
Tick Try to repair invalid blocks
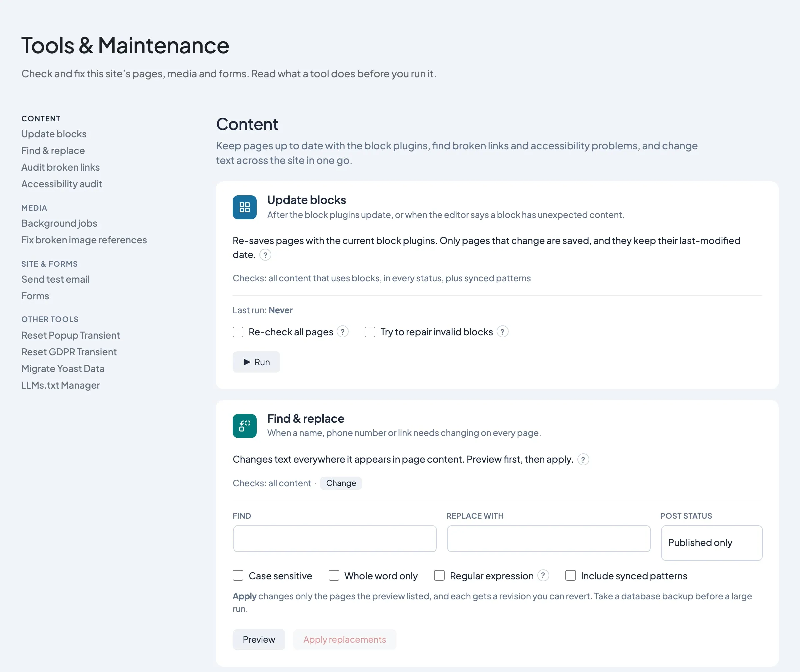tap(370, 332)
